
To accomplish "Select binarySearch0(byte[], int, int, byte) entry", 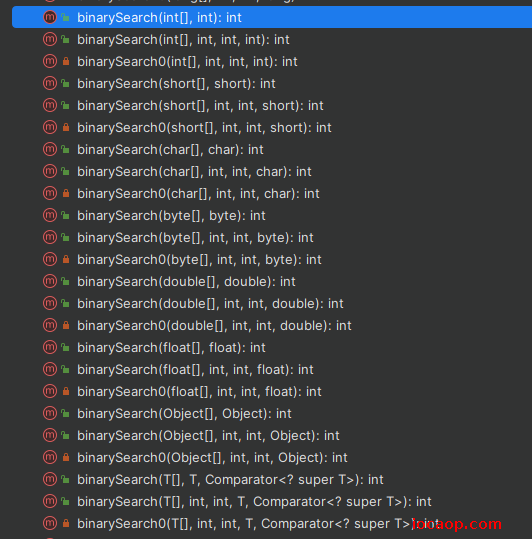I will tap(272, 260).
